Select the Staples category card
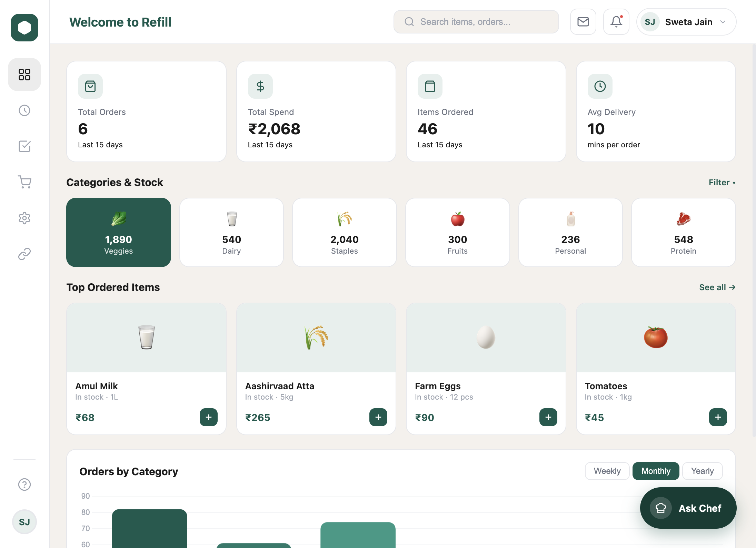This screenshot has width=756, height=548. (x=345, y=232)
